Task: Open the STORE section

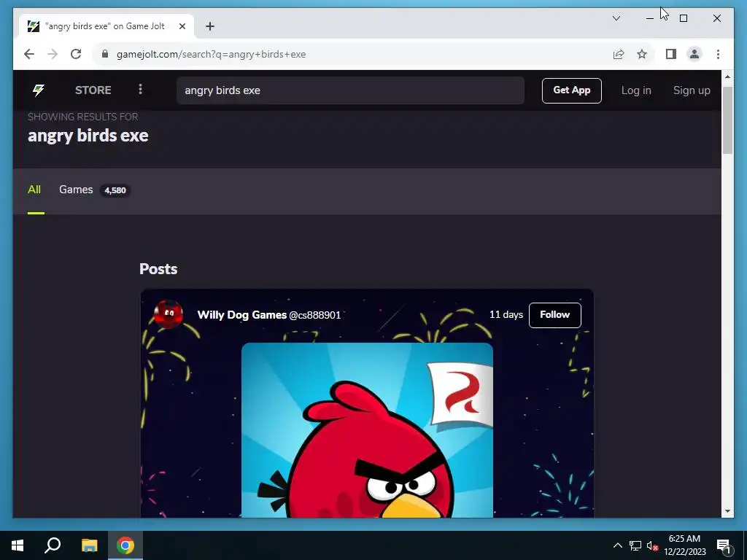Action: click(93, 90)
